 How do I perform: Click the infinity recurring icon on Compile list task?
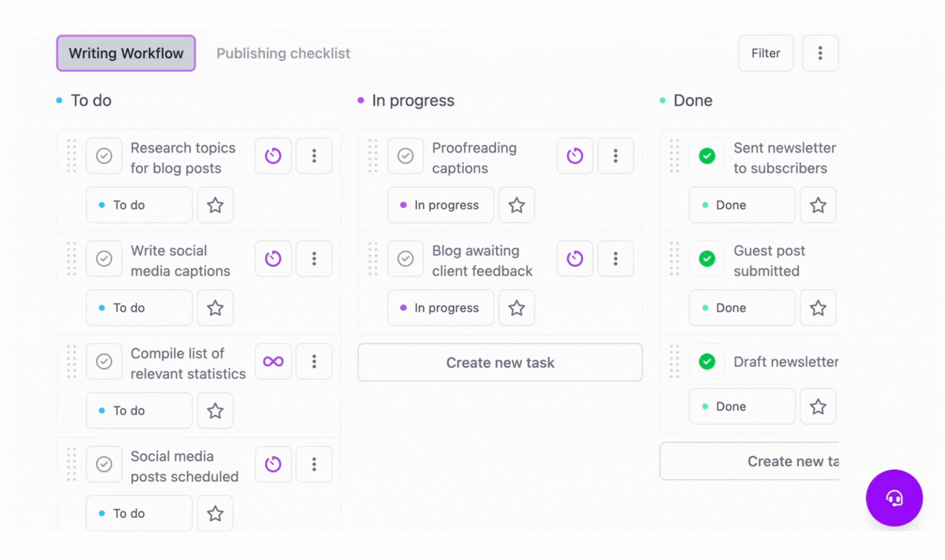(x=273, y=362)
